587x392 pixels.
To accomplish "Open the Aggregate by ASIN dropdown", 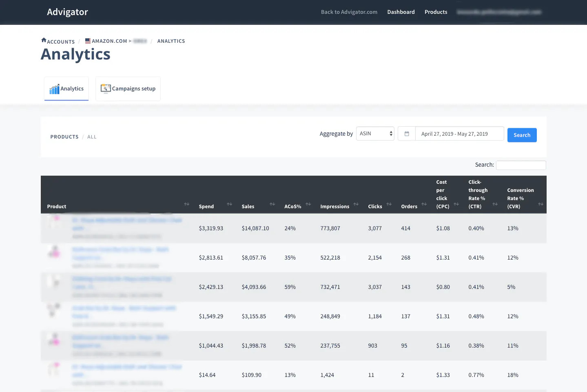I will (375, 134).
